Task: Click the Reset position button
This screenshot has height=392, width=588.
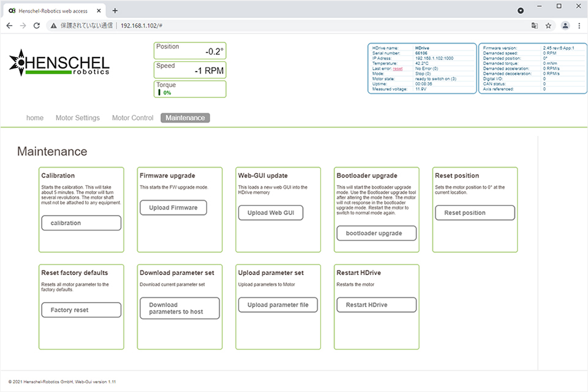Action: point(475,213)
